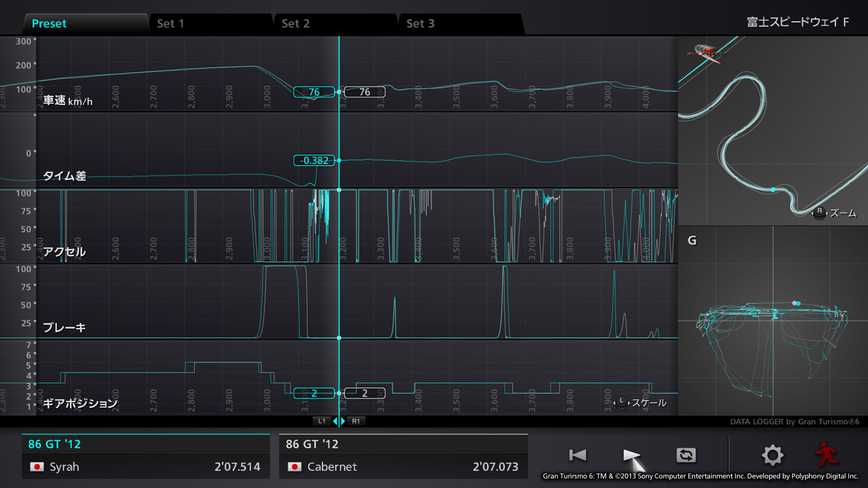Open the settings gear icon
The image size is (868, 488).
(772, 455)
